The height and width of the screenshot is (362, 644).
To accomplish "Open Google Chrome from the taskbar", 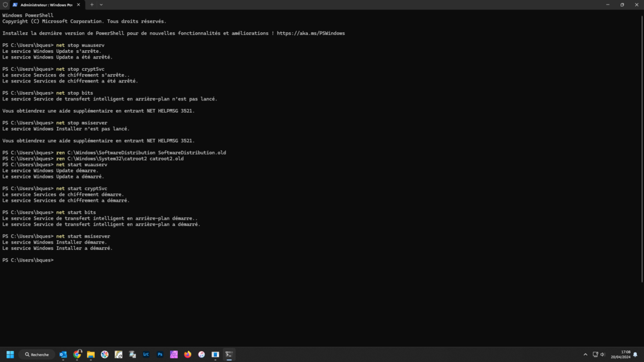I will [x=77, y=354].
